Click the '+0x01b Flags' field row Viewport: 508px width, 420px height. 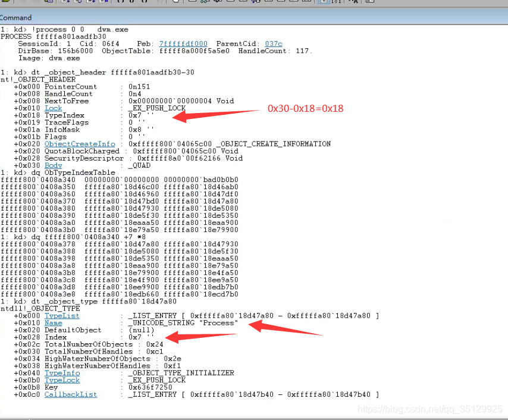click(x=79, y=137)
